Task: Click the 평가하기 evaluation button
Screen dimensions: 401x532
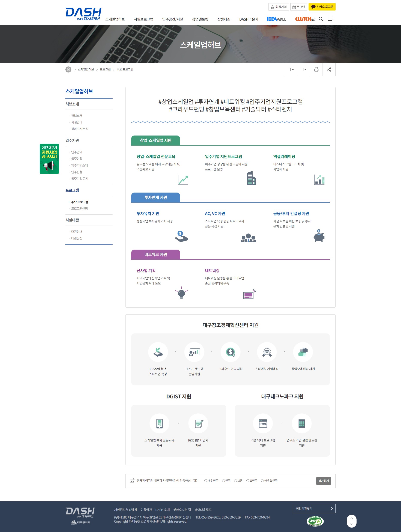Action: (323, 481)
